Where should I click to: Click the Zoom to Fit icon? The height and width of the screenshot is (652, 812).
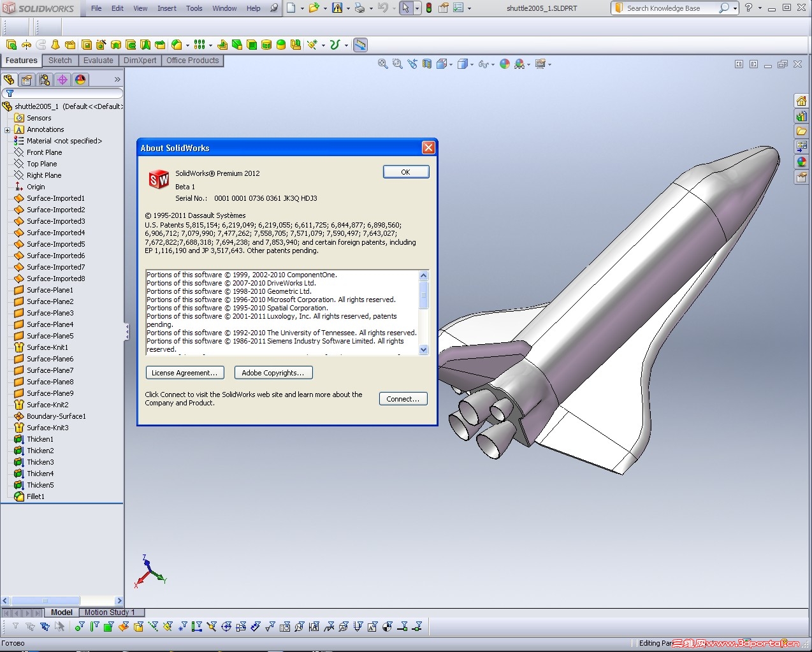pyautogui.click(x=382, y=64)
